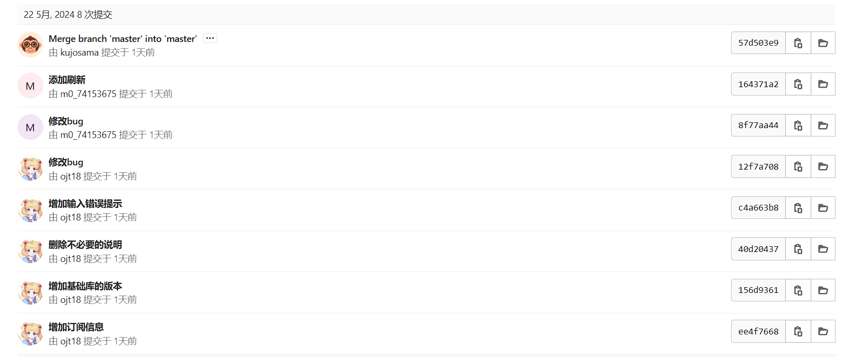868x357 pixels.
Task: Copy commit SHA 164371a2
Action: [798, 84]
